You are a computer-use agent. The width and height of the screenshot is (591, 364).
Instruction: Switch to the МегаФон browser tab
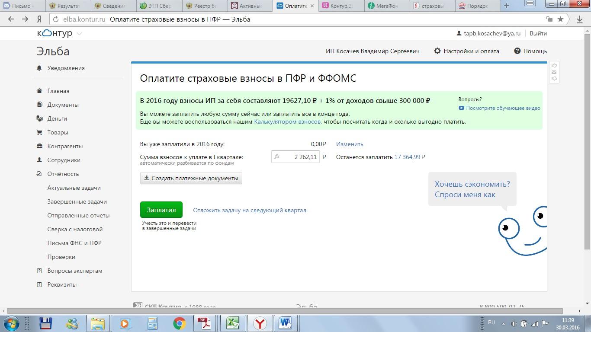[x=387, y=6]
